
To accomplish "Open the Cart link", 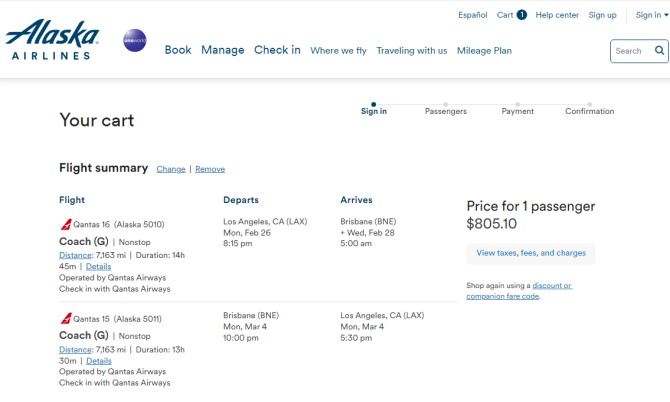I will 505,15.
